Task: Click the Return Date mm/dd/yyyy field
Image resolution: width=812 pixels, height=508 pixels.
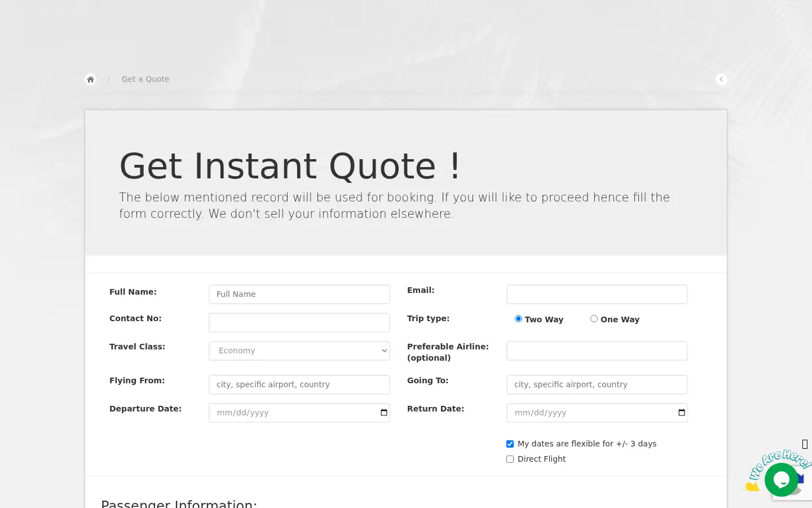Action: coord(597,413)
